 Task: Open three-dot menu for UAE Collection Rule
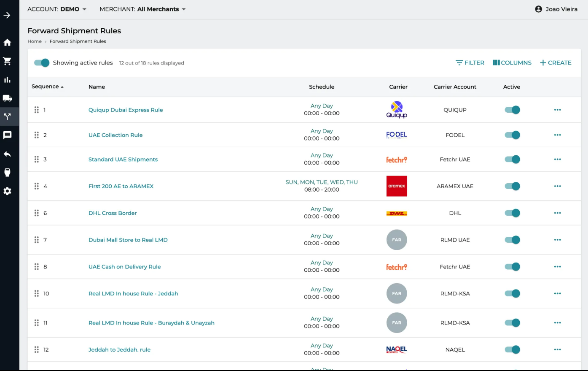[557, 135]
